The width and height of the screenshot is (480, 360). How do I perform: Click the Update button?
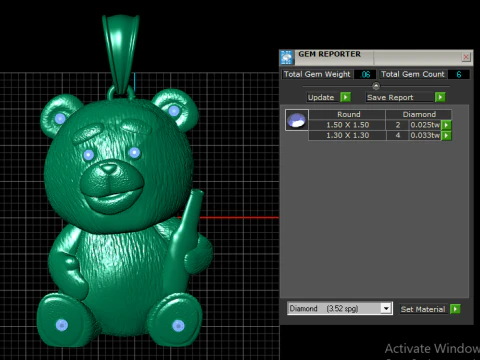321,97
